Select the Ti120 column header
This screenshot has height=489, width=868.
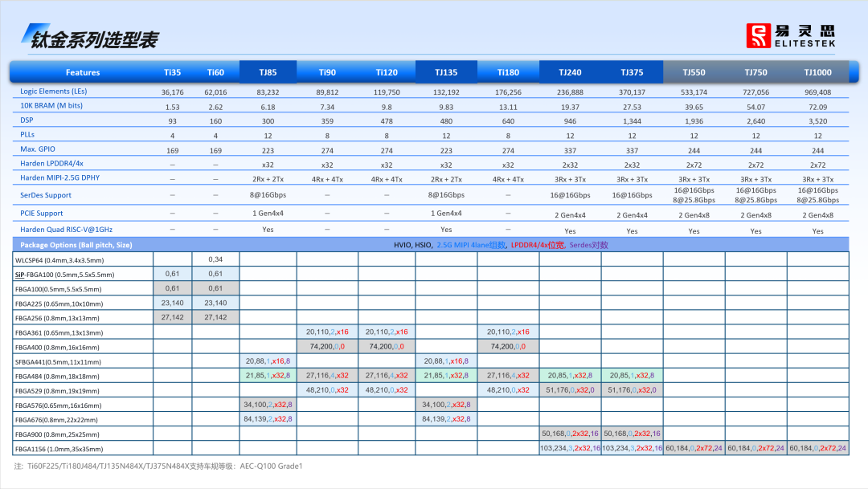coord(387,72)
